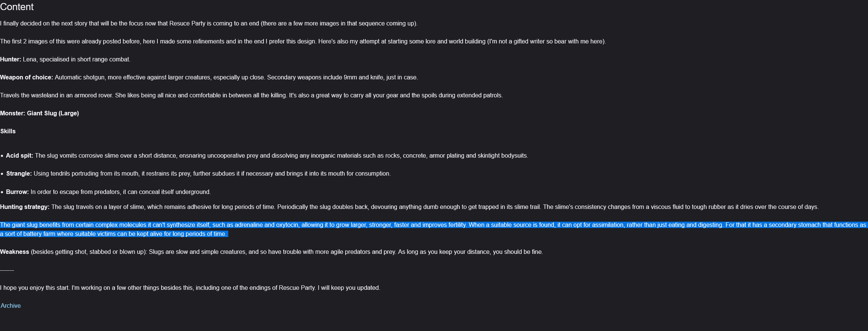Click the 'Travels the wasteland' paragraph
This screenshot has width=868, height=331.
coord(251,95)
